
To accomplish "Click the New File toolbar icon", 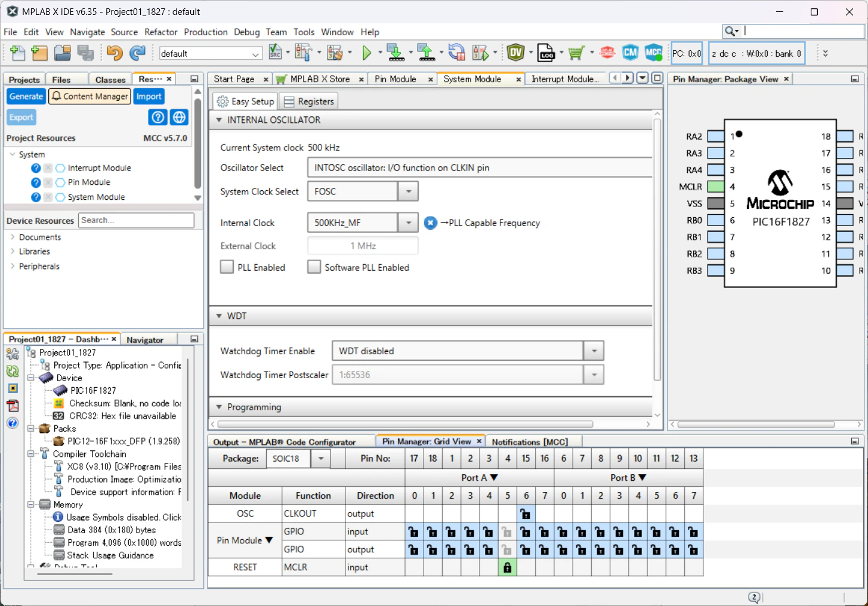I will click(x=17, y=53).
